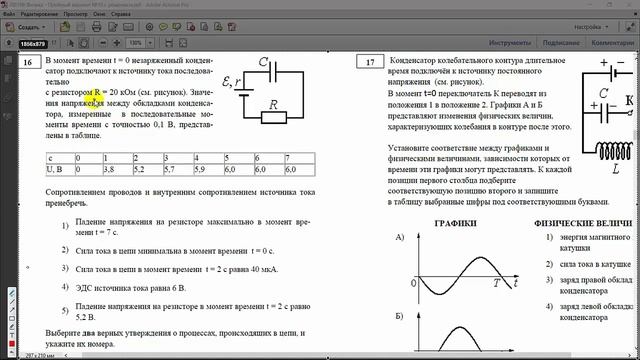Open the Инструменты pane
The height and width of the screenshot is (360, 640).
click(510, 43)
